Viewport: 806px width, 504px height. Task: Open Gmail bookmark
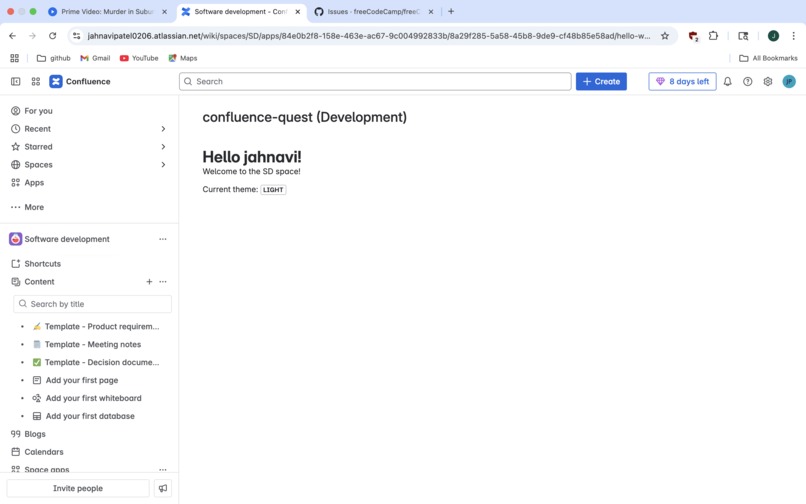[95, 58]
